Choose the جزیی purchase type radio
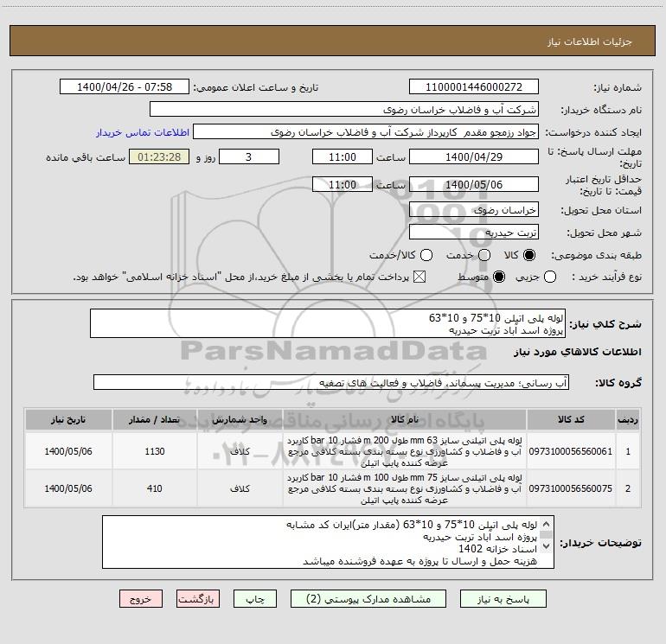The image size is (666, 644). [549, 277]
